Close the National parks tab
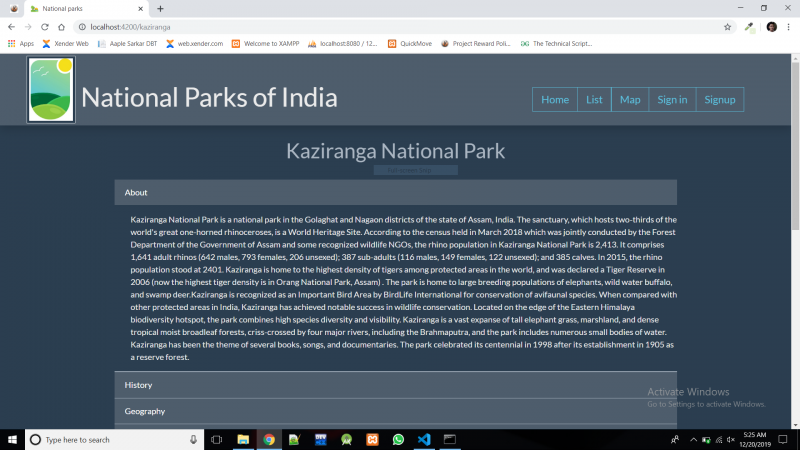Screen dimensions: 800x450 [x=140, y=9]
